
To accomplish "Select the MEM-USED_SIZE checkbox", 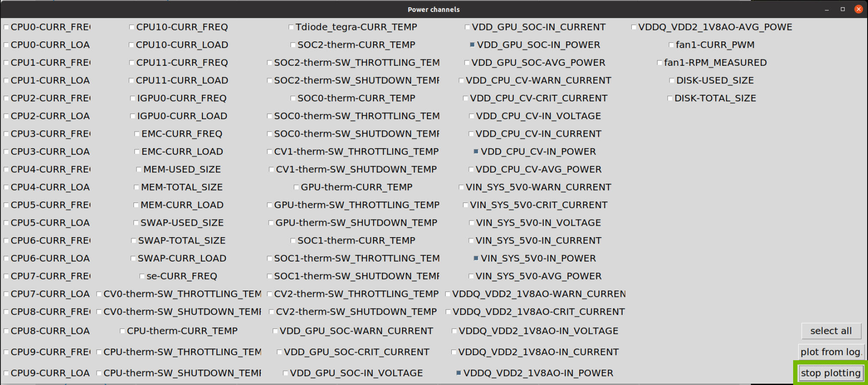I will (139, 170).
